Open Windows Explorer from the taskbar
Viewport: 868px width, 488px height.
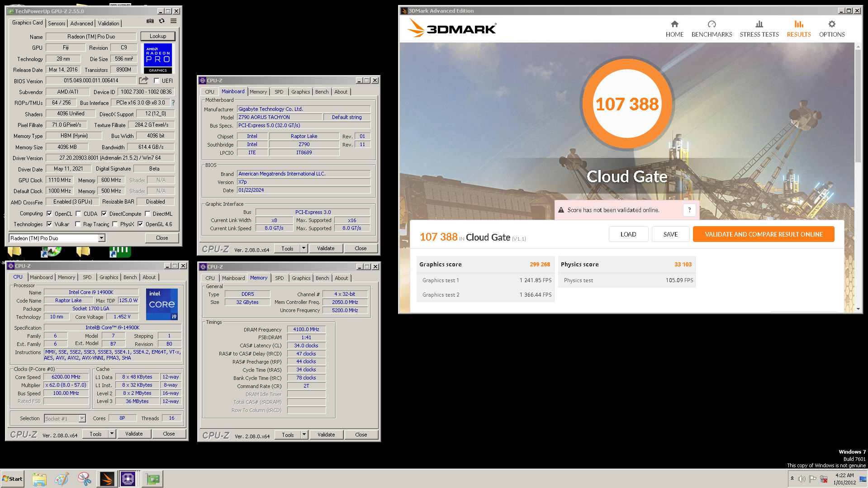point(39,479)
